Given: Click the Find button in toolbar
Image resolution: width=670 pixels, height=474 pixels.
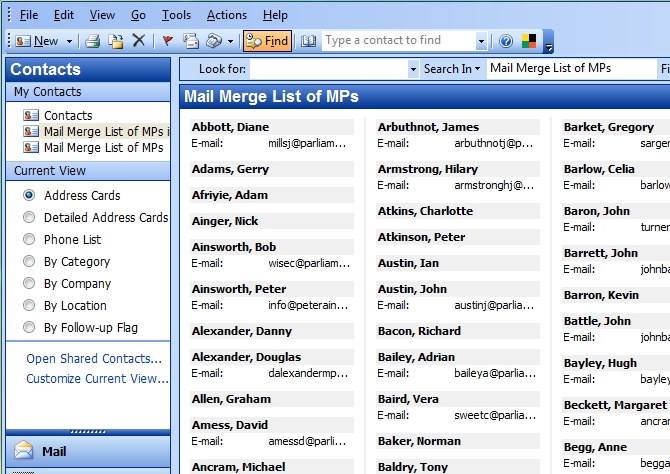Looking at the screenshot, I should (x=267, y=41).
